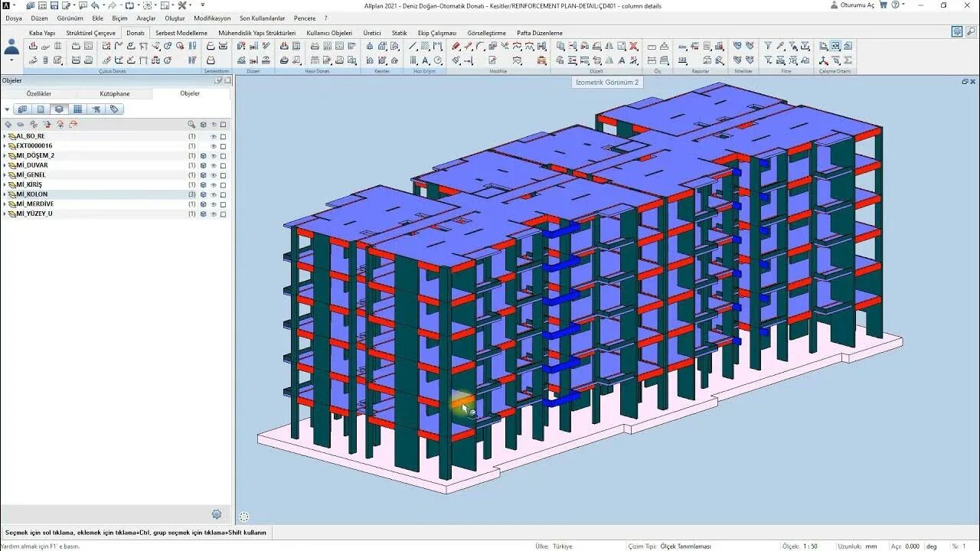Expand the MI_KOLON tree node
Viewport: 980px width, 551px height.
(5, 194)
